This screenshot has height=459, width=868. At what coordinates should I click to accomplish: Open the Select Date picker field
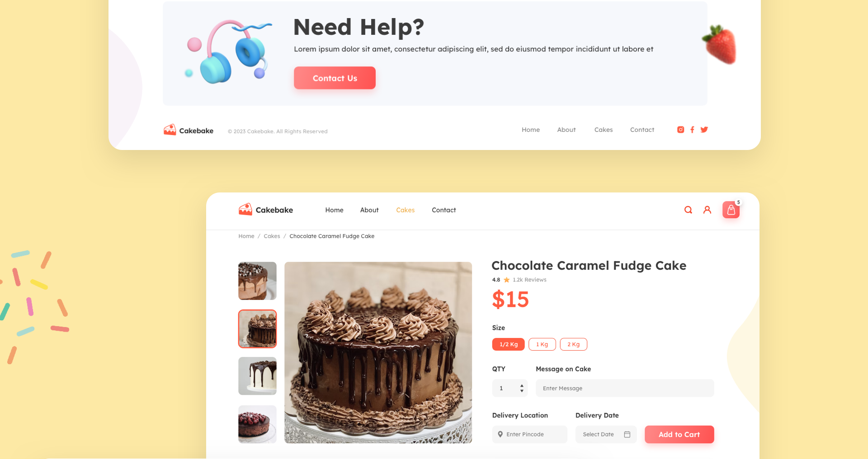click(x=606, y=434)
